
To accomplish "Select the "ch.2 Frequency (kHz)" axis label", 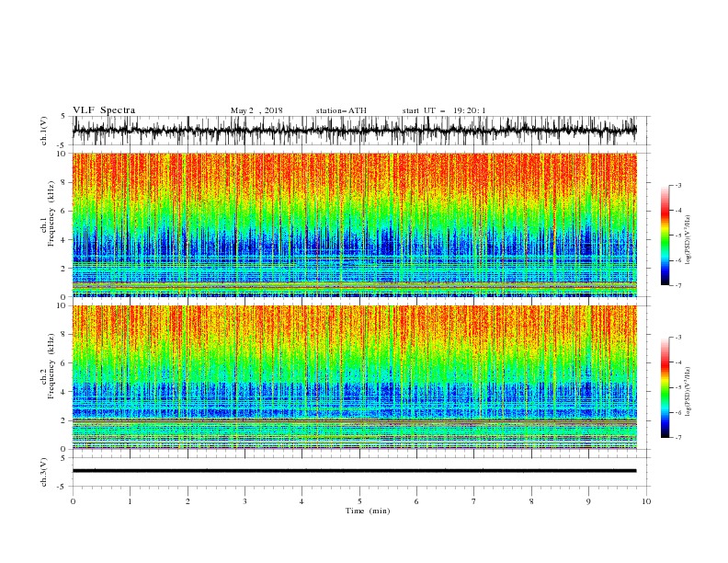I will pyautogui.click(x=48, y=365).
